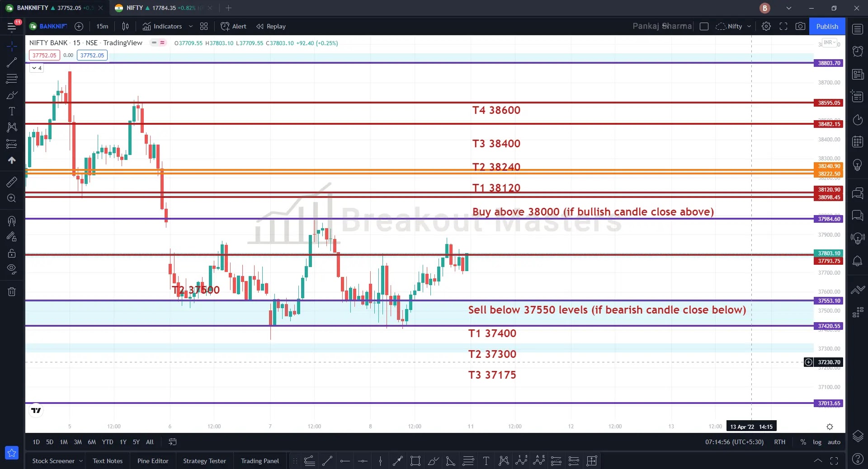Open Object Tree layers panel

click(x=858, y=436)
